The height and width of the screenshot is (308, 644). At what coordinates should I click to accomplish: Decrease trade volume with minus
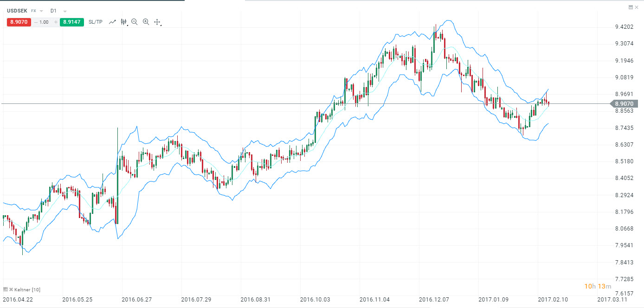(x=36, y=22)
